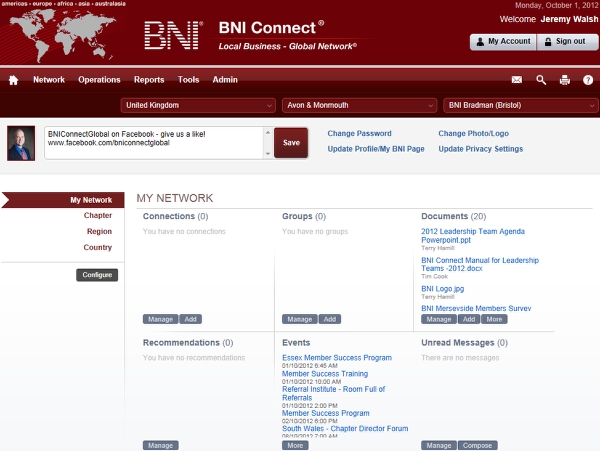
Task: Click the BNI logo in the header
Action: [173, 35]
